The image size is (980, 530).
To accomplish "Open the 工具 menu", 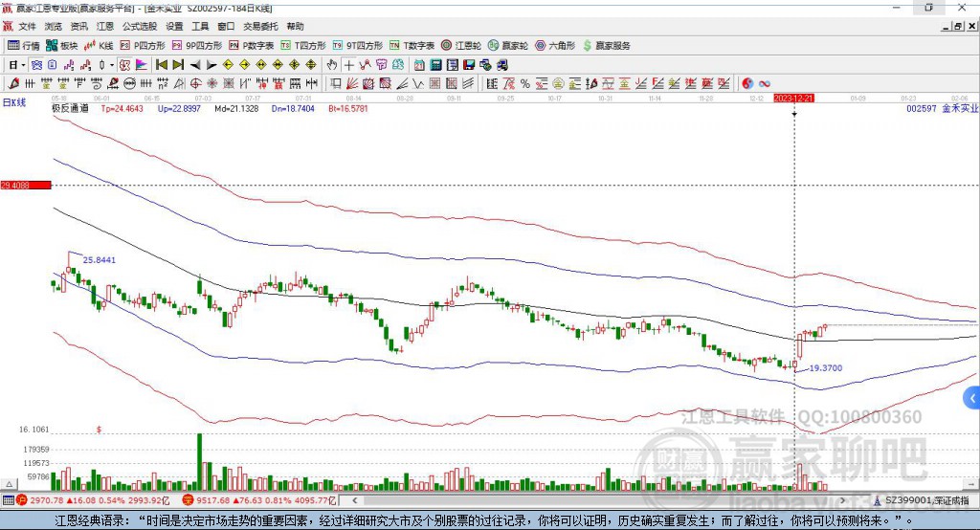I will [x=200, y=26].
